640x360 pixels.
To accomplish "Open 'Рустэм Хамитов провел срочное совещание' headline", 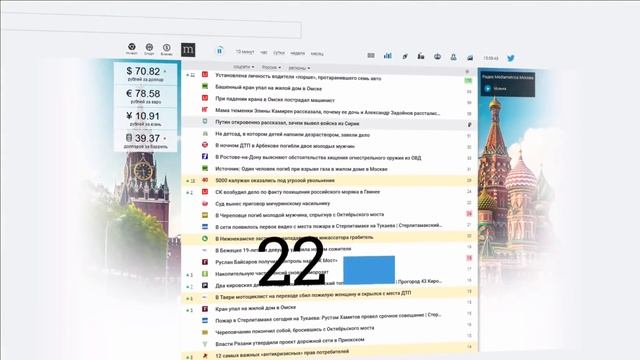I will pyautogui.click(x=328, y=318).
